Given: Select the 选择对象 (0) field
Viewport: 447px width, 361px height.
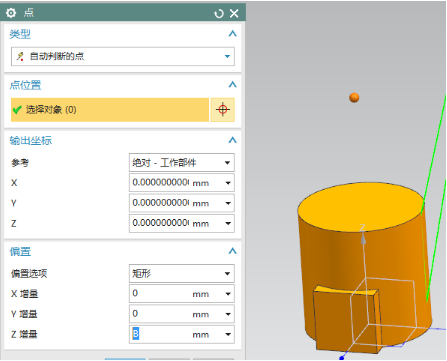Looking at the screenshot, I should tap(110, 110).
